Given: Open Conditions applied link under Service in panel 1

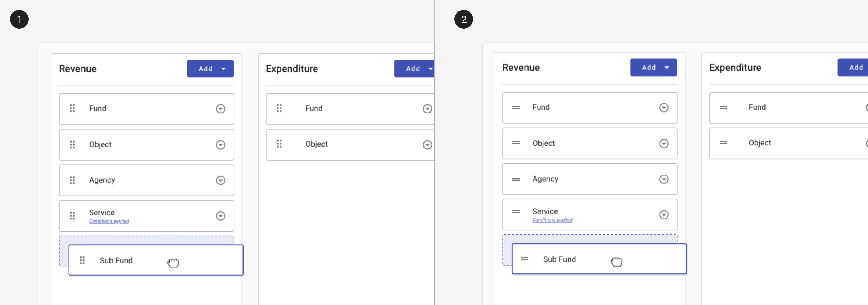Looking at the screenshot, I should point(109,221).
